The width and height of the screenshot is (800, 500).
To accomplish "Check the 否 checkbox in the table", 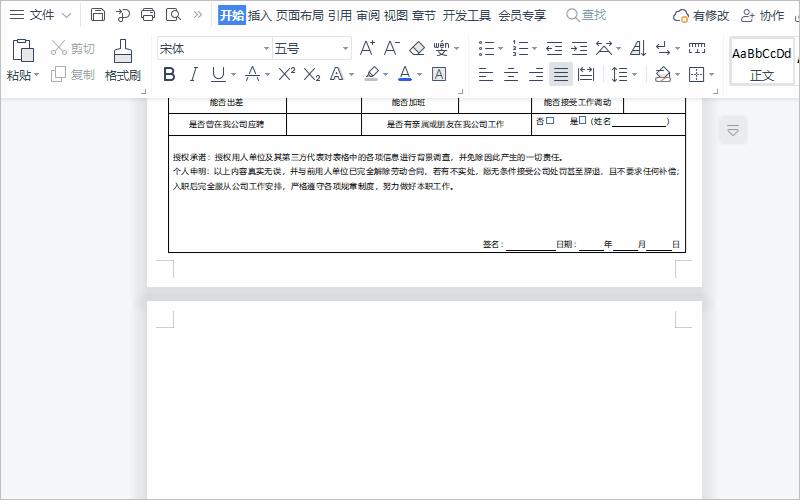I will [x=550, y=120].
